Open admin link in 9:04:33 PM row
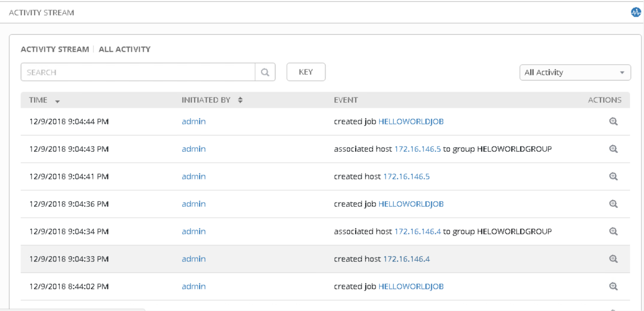This screenshot has width=644, height=311. [194, 259]
